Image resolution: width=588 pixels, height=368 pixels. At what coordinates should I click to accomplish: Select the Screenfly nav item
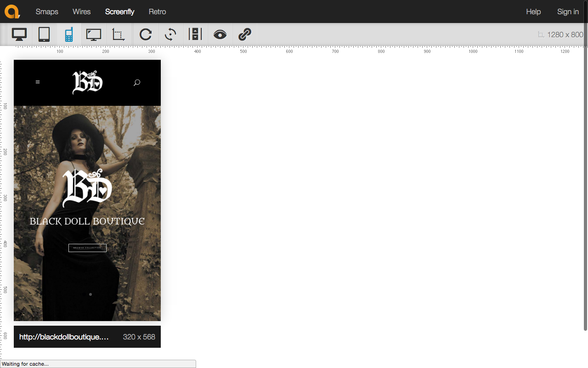click(119, 11)
